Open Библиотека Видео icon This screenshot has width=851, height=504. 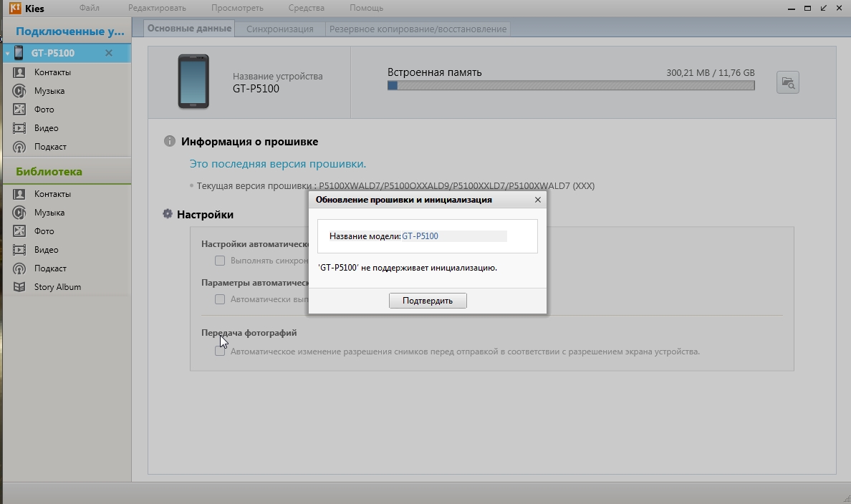(19, 250)
